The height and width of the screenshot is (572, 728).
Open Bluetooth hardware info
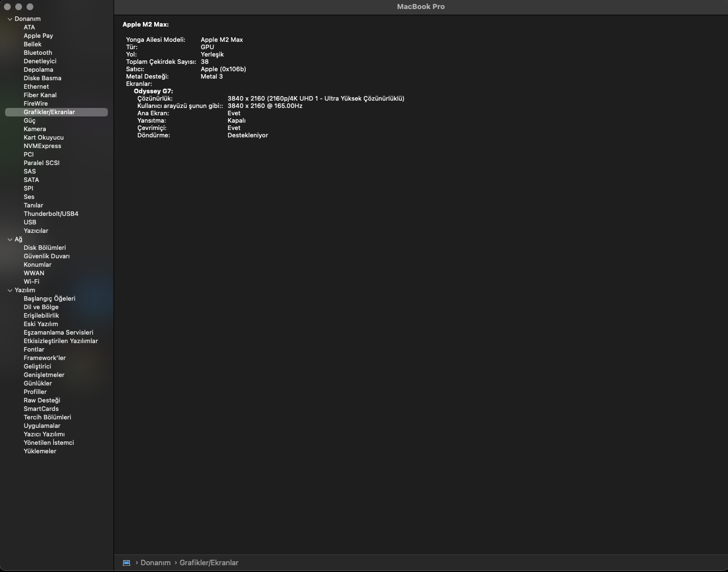38,53
